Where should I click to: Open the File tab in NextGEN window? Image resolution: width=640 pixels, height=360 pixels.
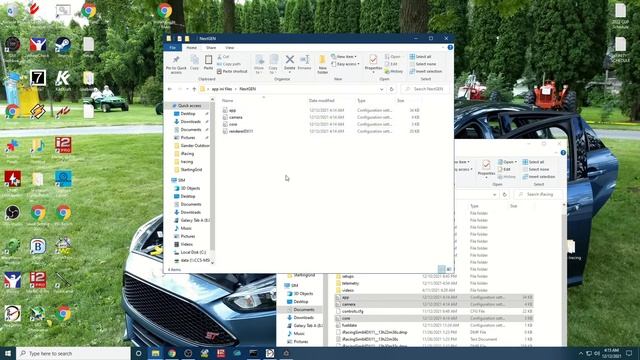173,48
